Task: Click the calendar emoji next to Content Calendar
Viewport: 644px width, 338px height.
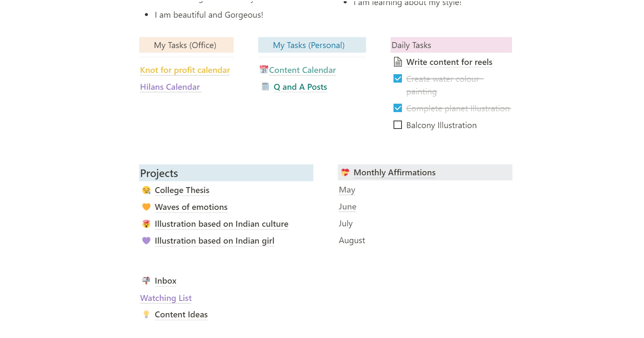Action: tap(264, 70)
